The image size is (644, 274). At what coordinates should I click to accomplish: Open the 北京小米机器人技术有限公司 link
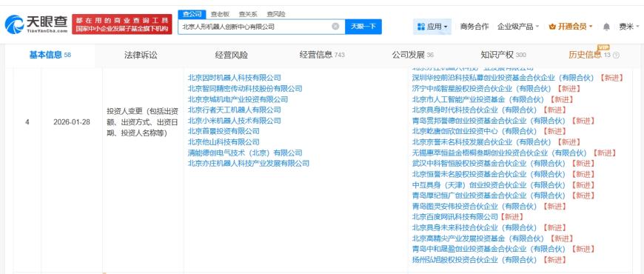235,121
